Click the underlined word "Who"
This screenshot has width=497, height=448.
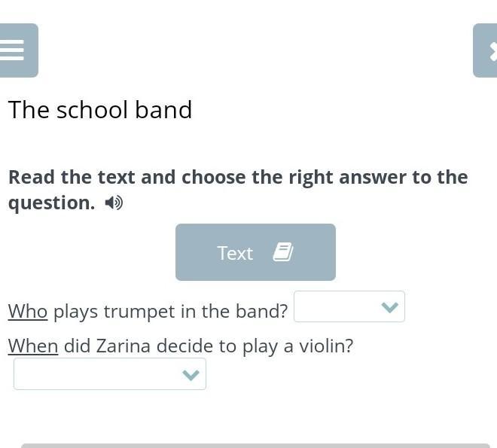coord(28,312)
